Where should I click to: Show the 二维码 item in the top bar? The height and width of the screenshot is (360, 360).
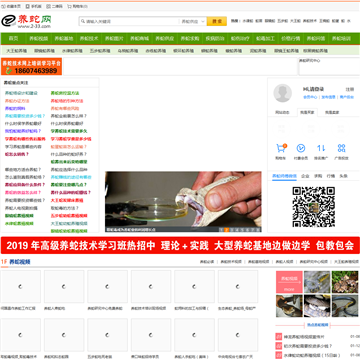coord(54,6)
